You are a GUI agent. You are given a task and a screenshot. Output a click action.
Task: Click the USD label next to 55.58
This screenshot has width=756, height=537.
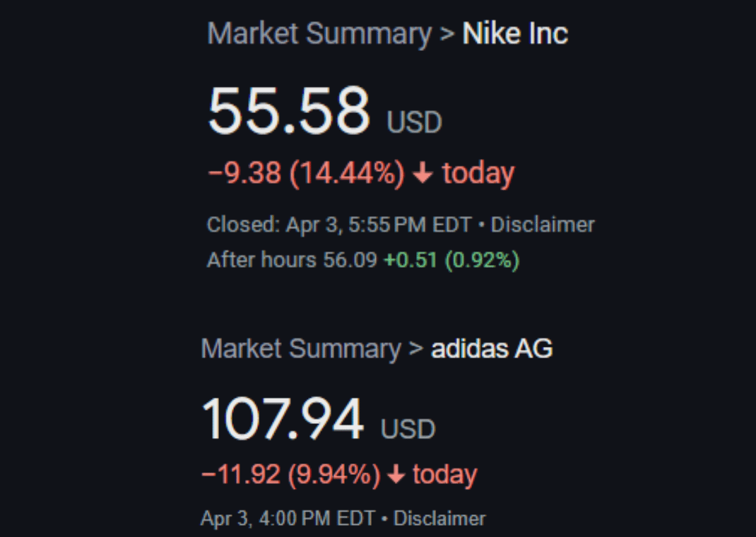click(x=414, y=122)
